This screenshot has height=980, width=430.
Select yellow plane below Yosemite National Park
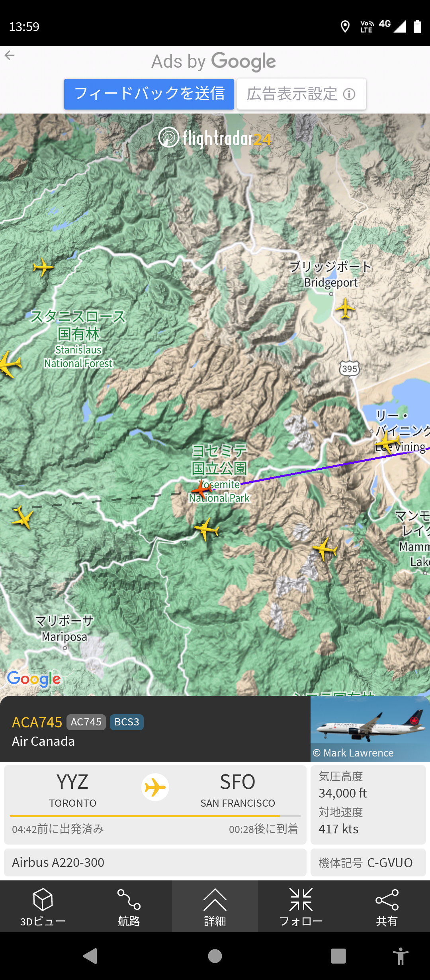point(207,529)
